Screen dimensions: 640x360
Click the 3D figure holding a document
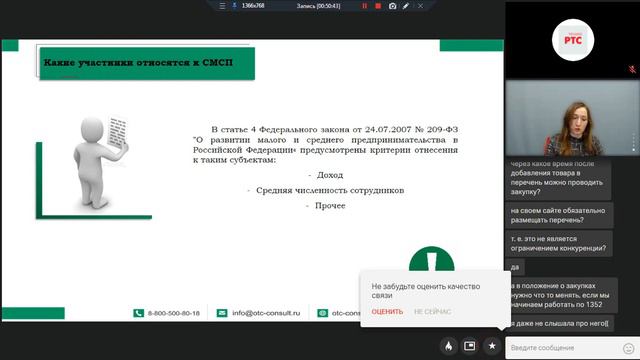101,162
